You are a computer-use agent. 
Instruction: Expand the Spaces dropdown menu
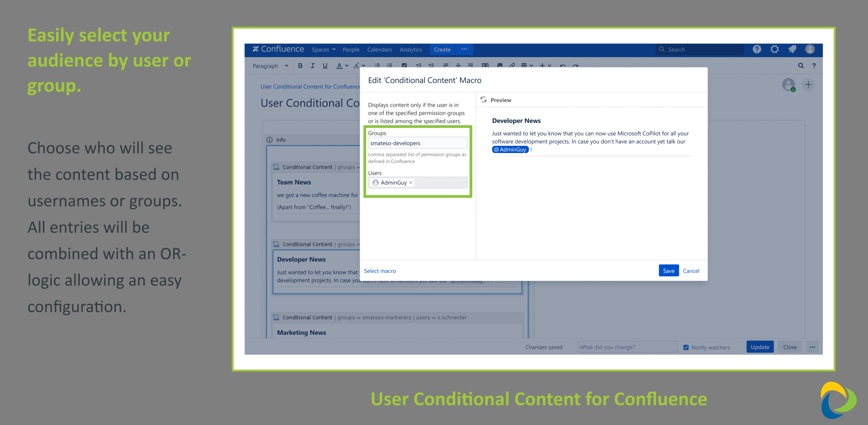[x=324, y=50]
